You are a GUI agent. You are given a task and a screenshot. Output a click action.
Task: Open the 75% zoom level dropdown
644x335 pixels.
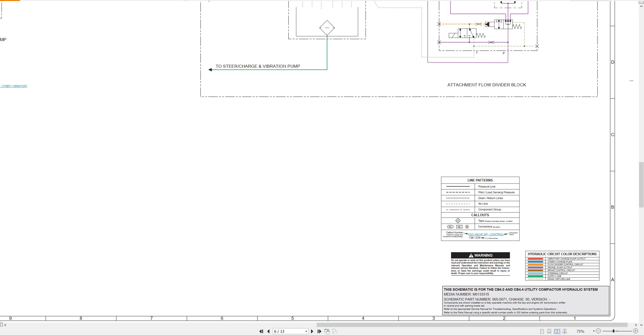click(x=594, y=331)
